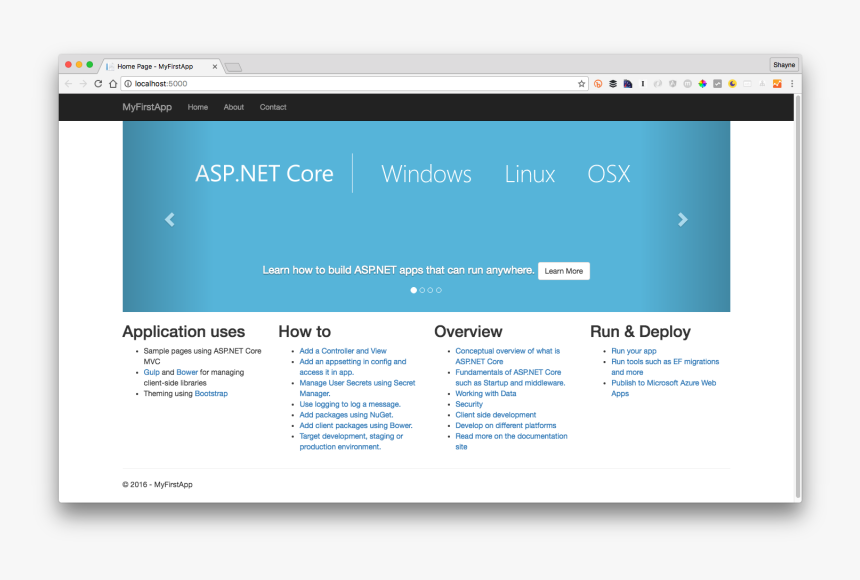Reload the localhost page

(x=98, y=83)
